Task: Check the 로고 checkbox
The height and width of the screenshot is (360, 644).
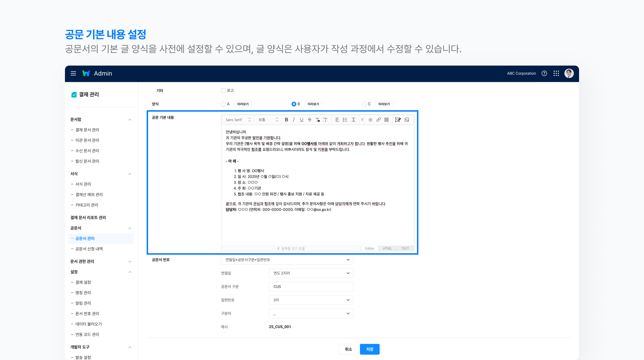Action: [223, 91]
